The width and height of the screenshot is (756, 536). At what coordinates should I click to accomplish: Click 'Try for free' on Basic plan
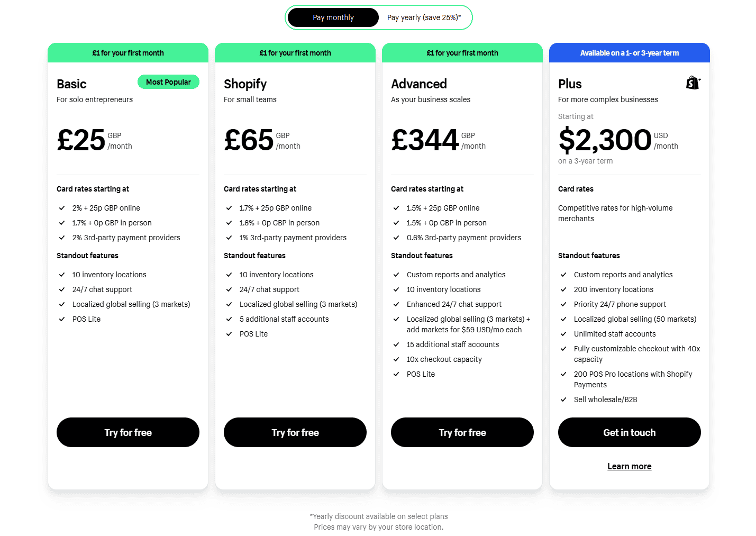pos(128,432)
